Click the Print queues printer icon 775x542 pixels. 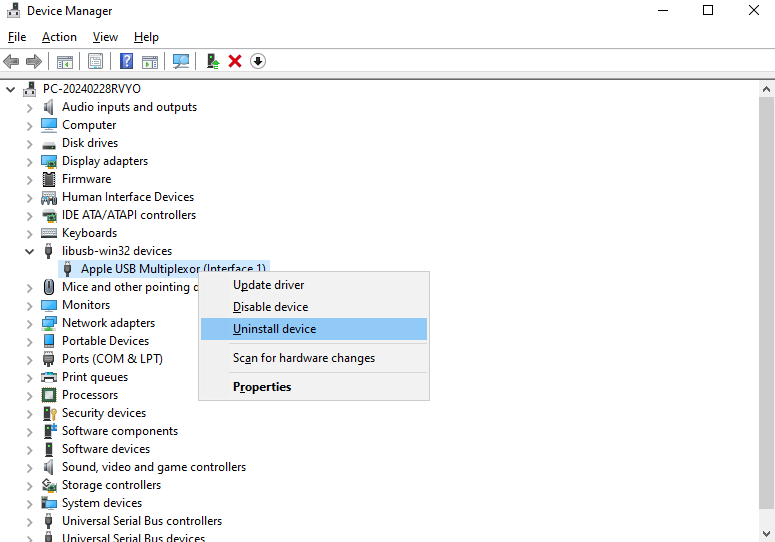[48, 377]
